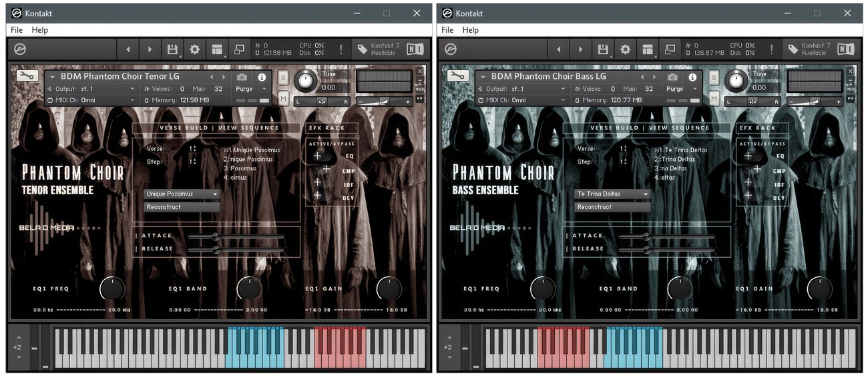Open Help menu in Bass Kontakt window
This screenshot has height=376, width=868.
[x=471, y=30]
